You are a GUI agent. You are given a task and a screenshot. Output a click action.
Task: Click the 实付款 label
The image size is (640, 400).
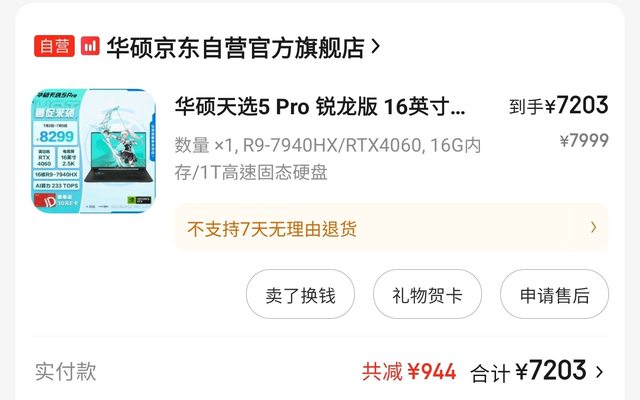(66, 371)
